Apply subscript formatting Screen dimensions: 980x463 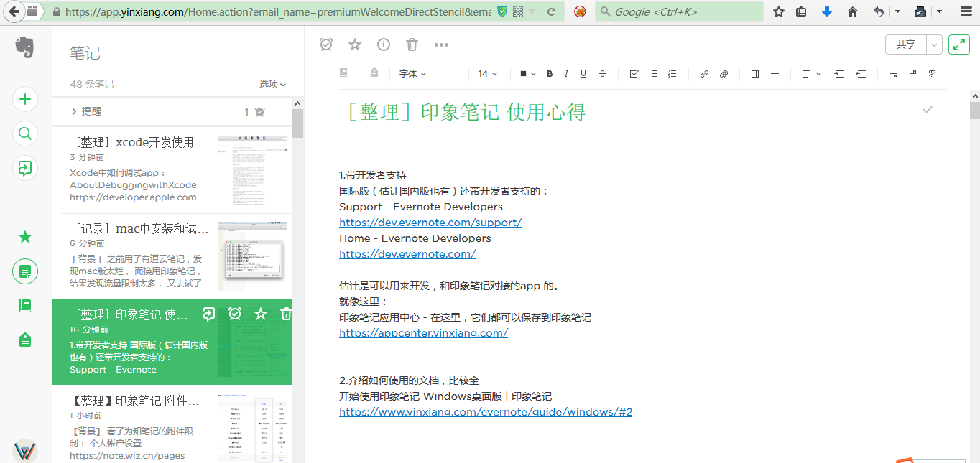point(893,74)
